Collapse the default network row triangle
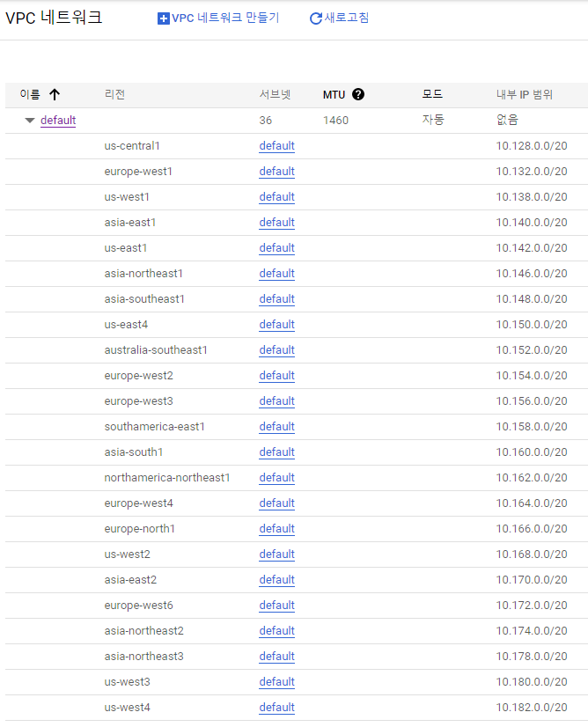 point(30,120)
